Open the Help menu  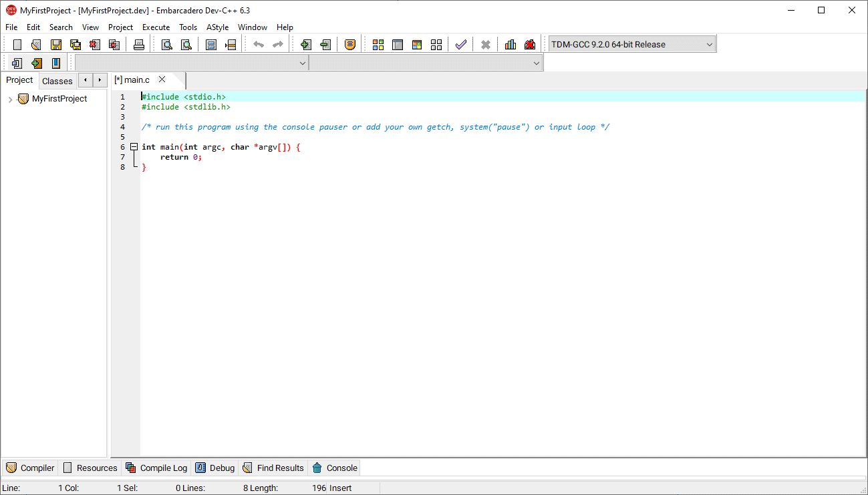point(285,27)
